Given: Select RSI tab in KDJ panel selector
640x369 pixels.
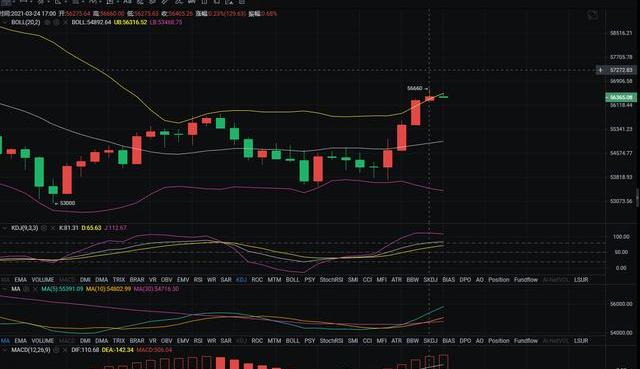Looking at the screenshot, I should pos(198,280).
